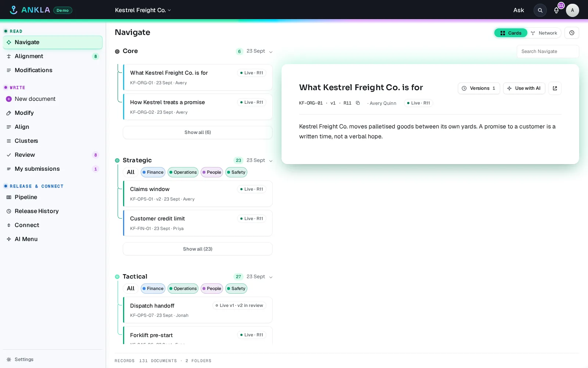588x368 pixels.
Task: Click the AI Menu sparkle icon
Action: (9, 239)
